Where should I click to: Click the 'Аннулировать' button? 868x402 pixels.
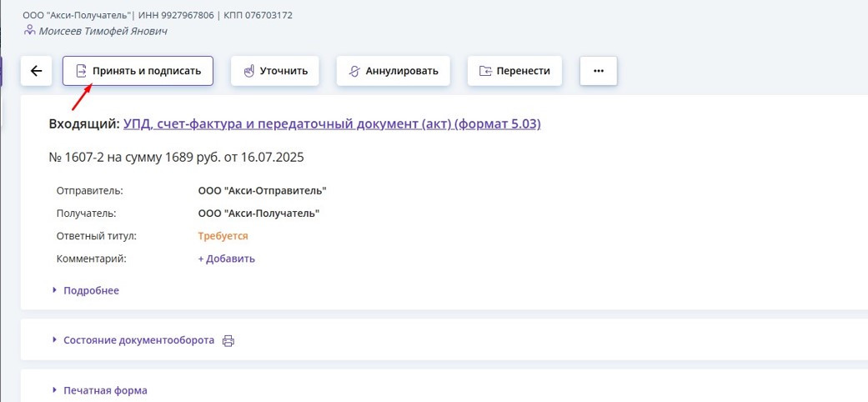(x=393, y=71)
